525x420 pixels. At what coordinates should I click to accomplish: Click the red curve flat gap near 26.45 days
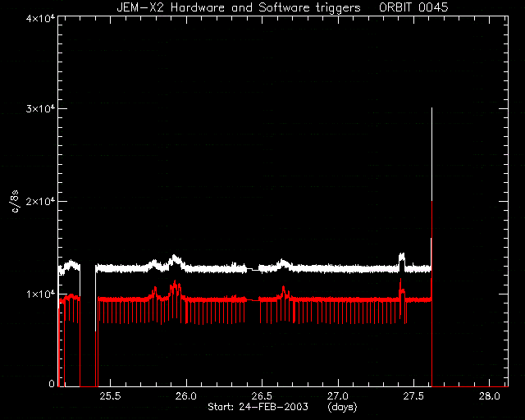[x=253, y=300]
